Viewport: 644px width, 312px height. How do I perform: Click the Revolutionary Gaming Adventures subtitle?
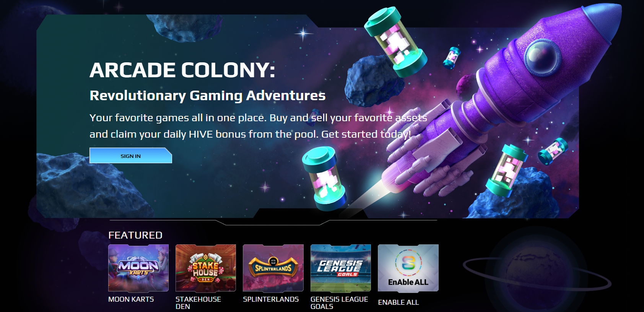[x=208, y=96]
